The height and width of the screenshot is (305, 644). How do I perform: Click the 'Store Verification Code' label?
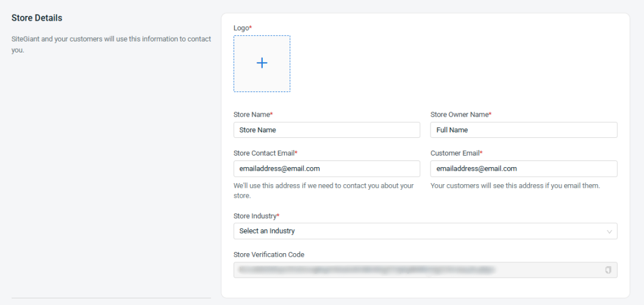(x=268, y=254)
